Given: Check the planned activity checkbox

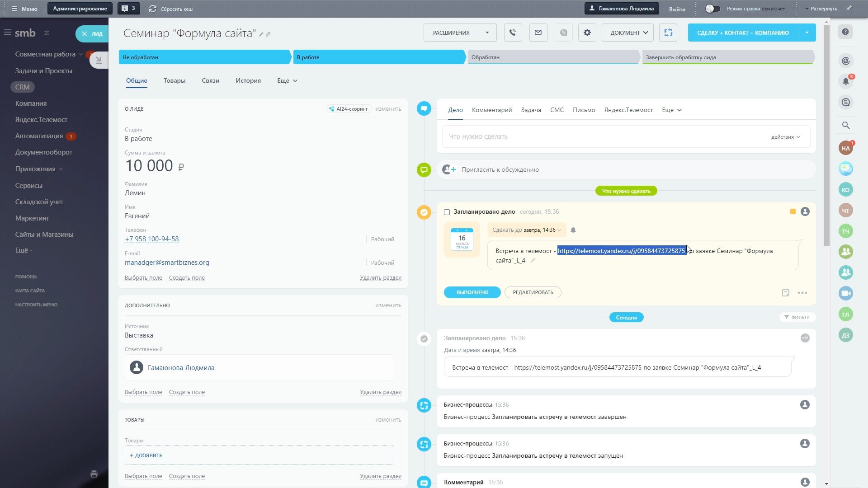Looking at the screenshot, I should (447, 212).
